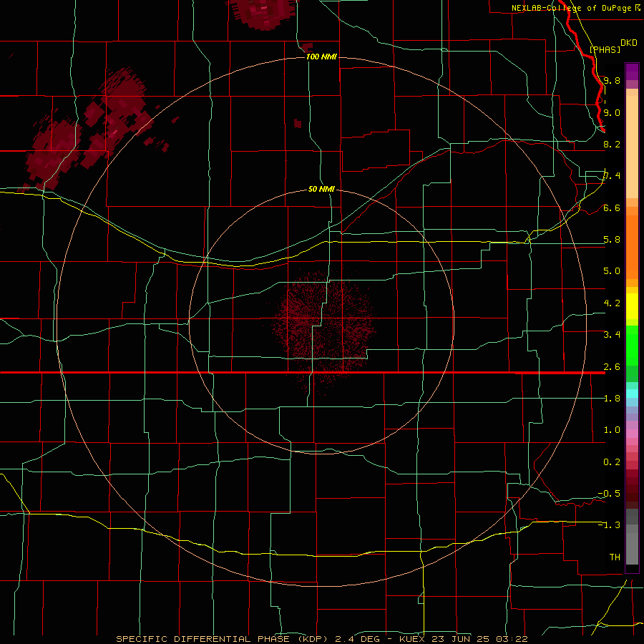Click the purple top segment of the color bar

pyautogui.click(x=632, y=72)
